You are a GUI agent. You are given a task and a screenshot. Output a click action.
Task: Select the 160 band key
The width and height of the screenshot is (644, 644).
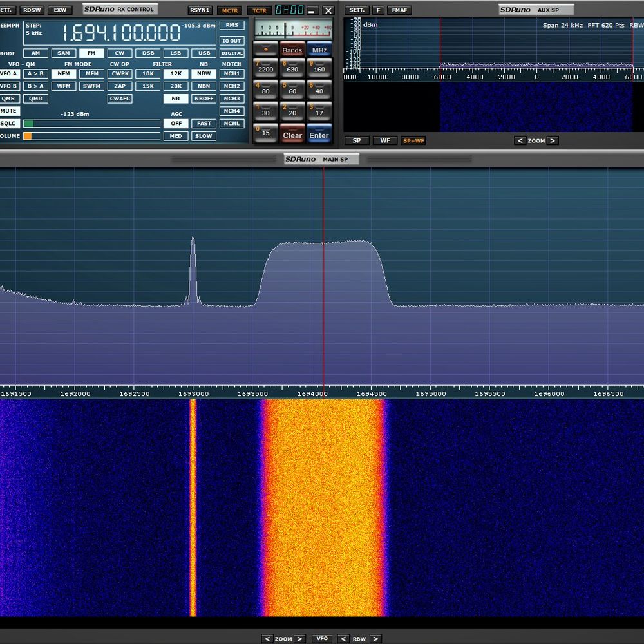point(319,68)
